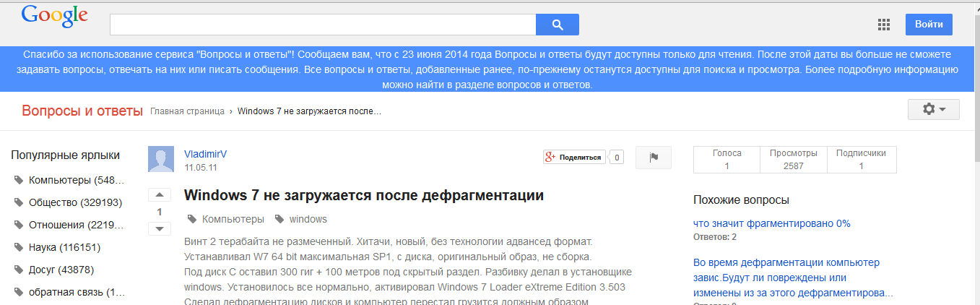Click the tag icon next to обратная связь

[19, 293]
